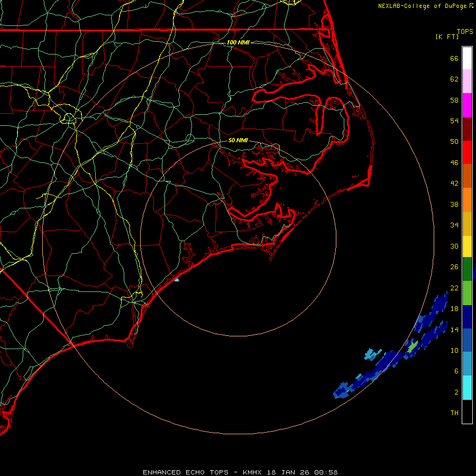Click the light pink 62 kft swatch
Image resolution: width=476 pixels, height=476 pixels.
pyautogui.click(x=467, y=81)
